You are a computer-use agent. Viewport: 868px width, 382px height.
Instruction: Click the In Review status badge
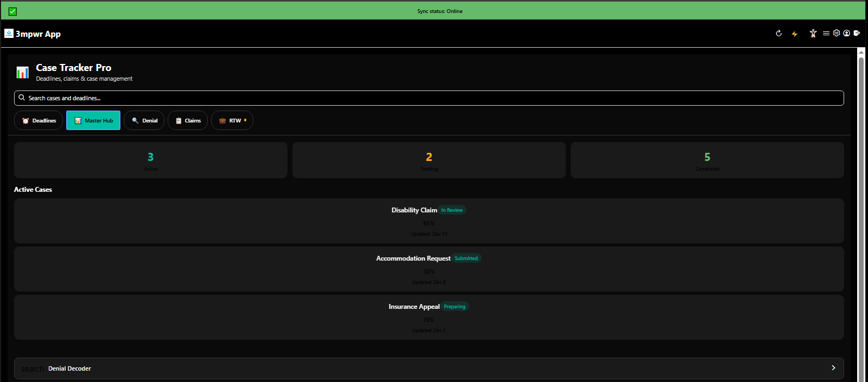(452, 210)
